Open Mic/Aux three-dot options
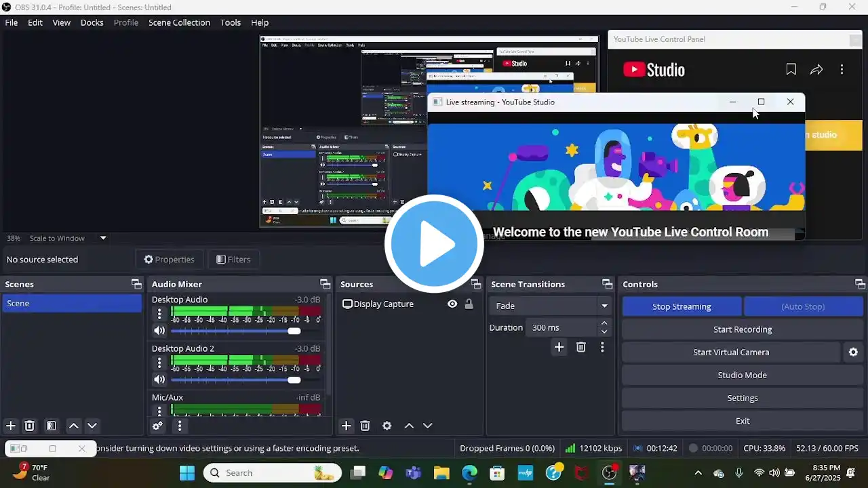Viewport: 868px width, 488px height. pos(159,411)
